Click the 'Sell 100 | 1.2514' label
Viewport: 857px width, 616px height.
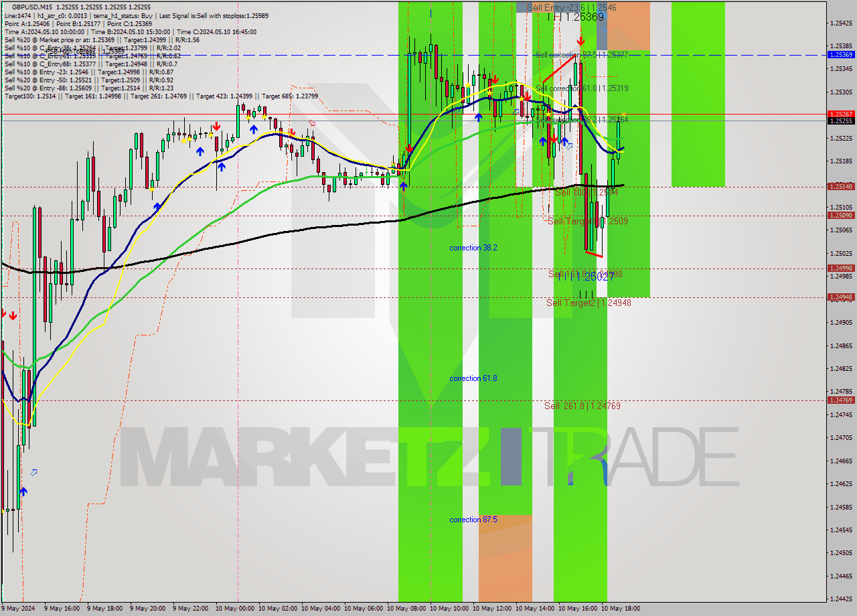click(587, 192)
